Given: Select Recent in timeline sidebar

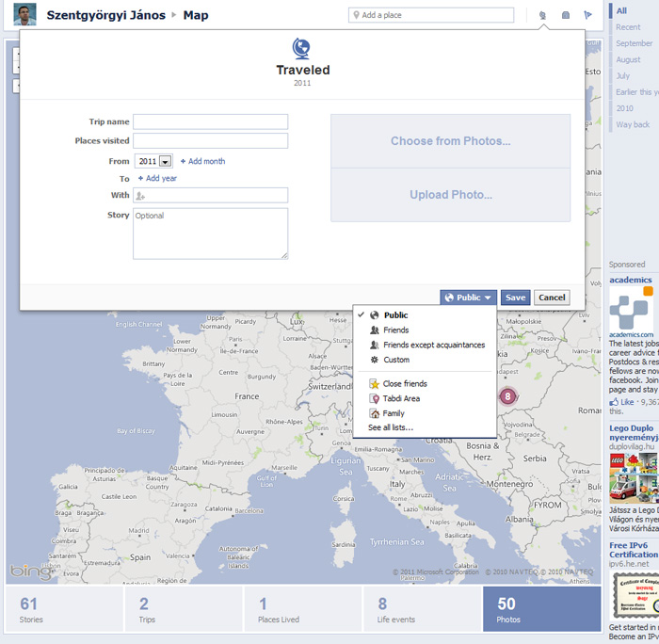Looking at the screenshot, I should click(x=628, y=27).
